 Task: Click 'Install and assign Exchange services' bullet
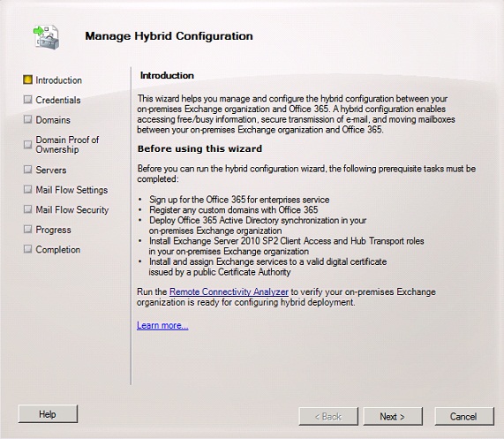pyautogui.click(x=267, y=266)
